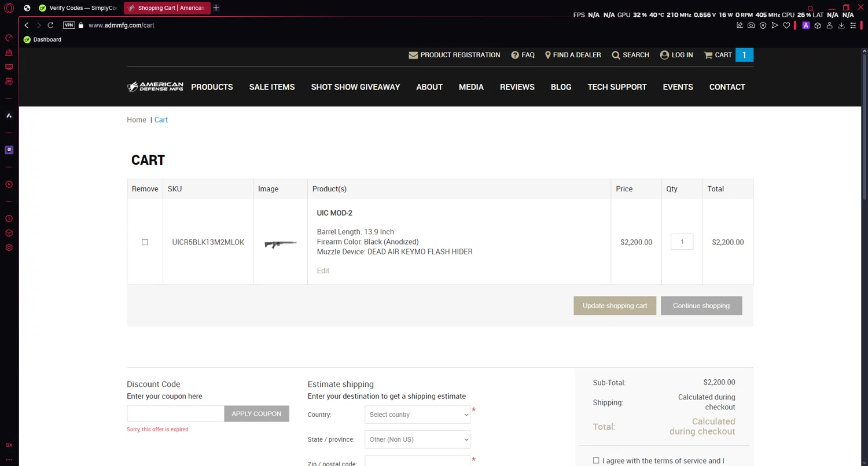
Task: Open the toolbar extensions cube icon
Action: point(818,25)
